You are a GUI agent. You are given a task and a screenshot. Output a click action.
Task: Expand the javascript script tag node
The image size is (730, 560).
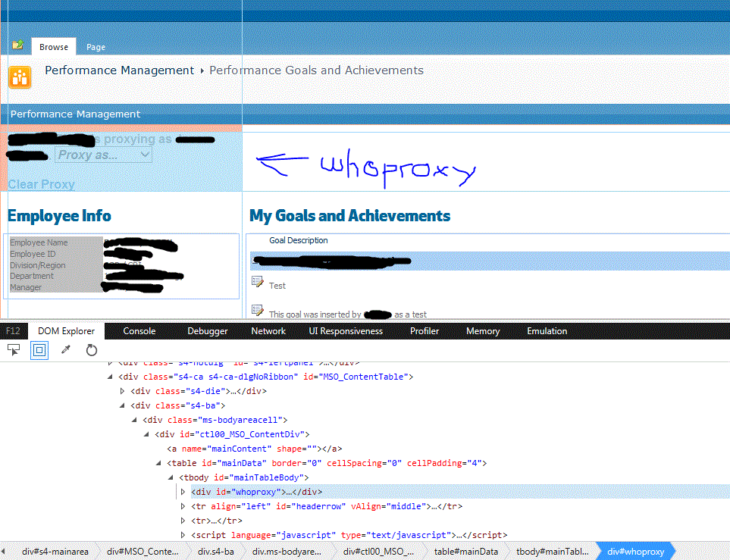click(183, 534)
